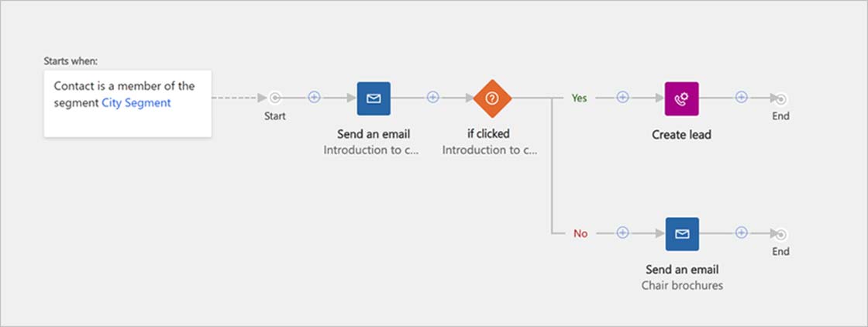This screenshot has height=327, width=868.
Task: Click the Create lead label text
Action: coord(681,135)
